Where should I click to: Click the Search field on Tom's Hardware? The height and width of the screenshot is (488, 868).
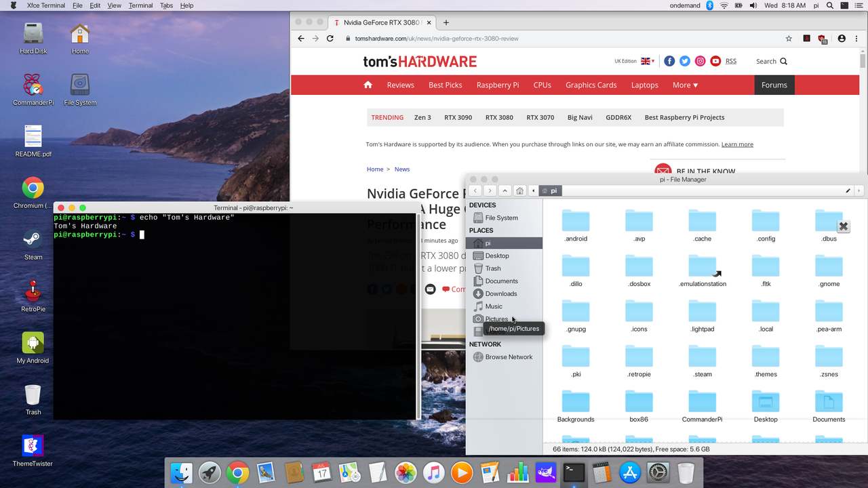click(772, 61)
